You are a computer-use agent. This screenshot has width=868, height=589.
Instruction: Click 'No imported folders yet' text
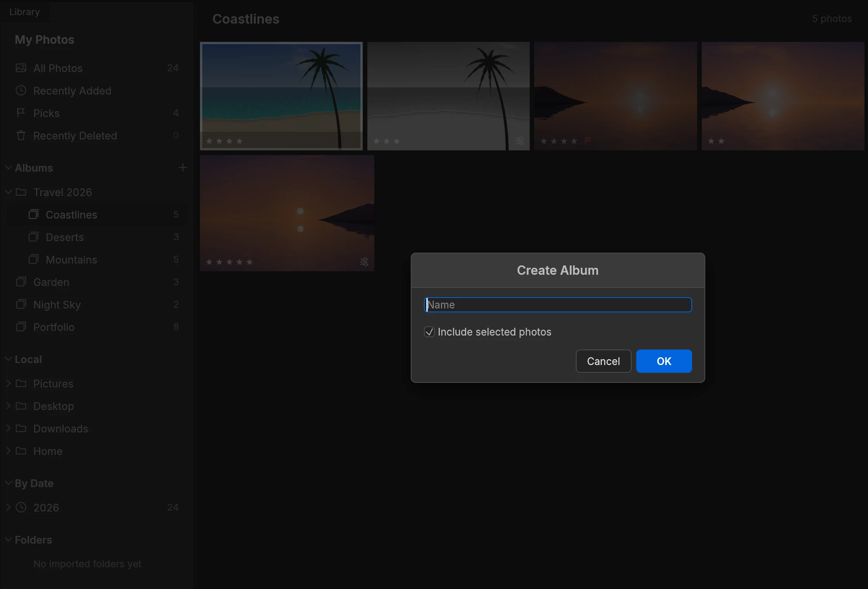[87, 564]
